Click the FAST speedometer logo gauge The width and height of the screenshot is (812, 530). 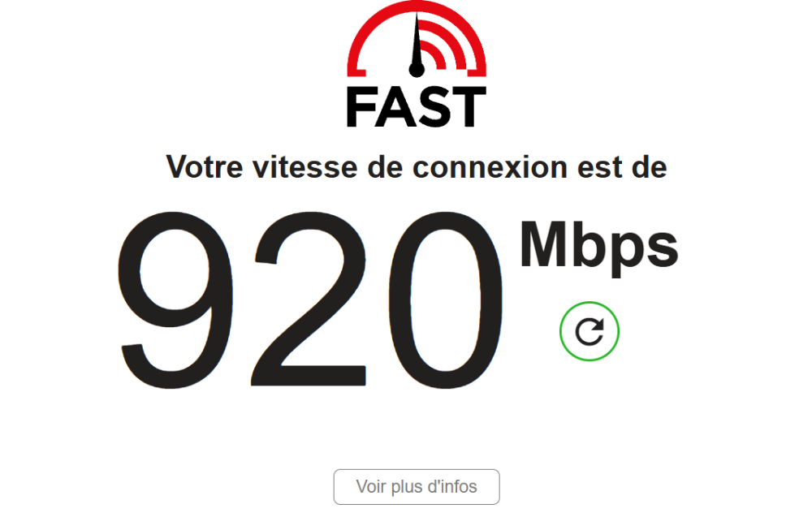click(417, 39)
